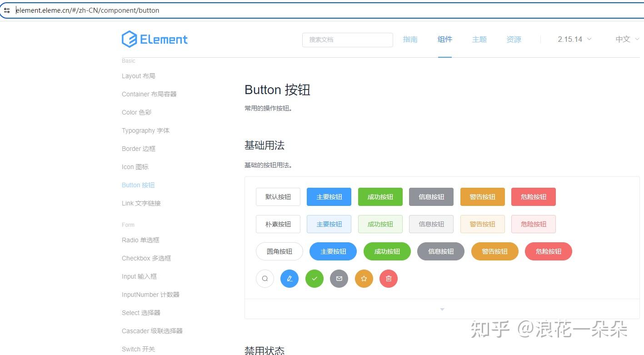
Task: Click the 朴素按钮 plain button
Action: (x=278, y=224)
